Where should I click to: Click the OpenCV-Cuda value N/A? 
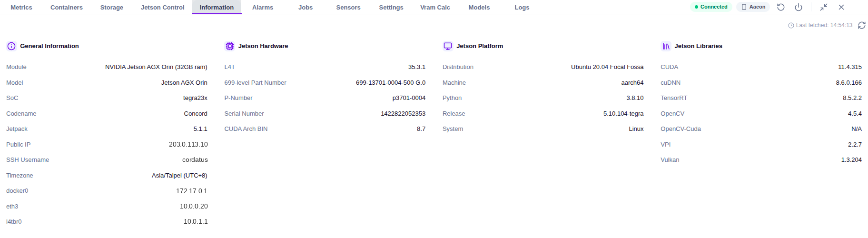[857, 129]
